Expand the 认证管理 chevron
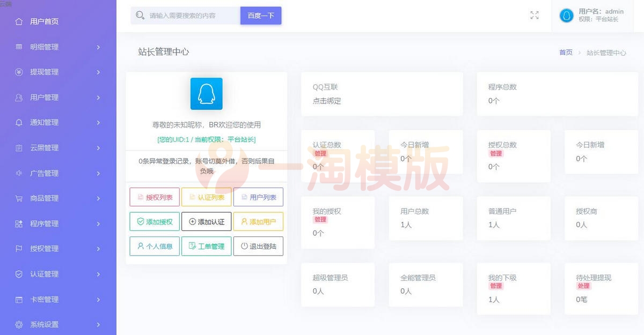The width and height of the screenshot is (644, 335). coord(98,274)
